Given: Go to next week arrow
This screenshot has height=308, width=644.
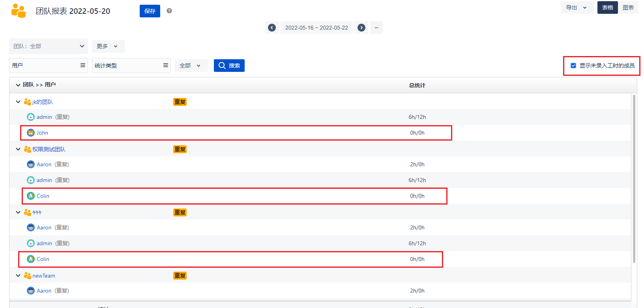Looking at the screenshot, I should tap(361, 28).
